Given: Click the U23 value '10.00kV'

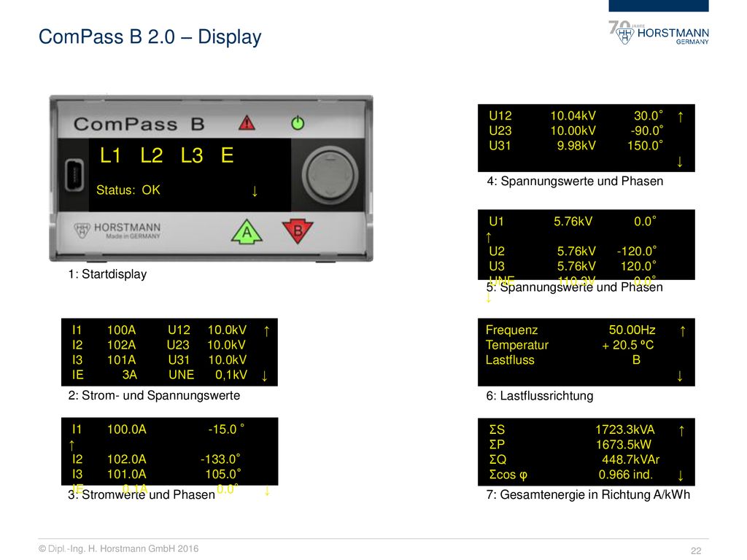Looking at the screenshot, I should pyautogui.click(x=573, y=131).
